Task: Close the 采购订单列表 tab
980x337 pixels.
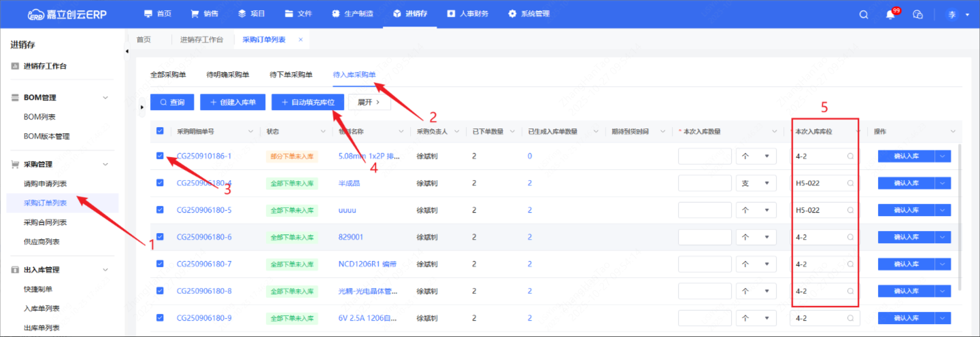Action: point(301,39)
